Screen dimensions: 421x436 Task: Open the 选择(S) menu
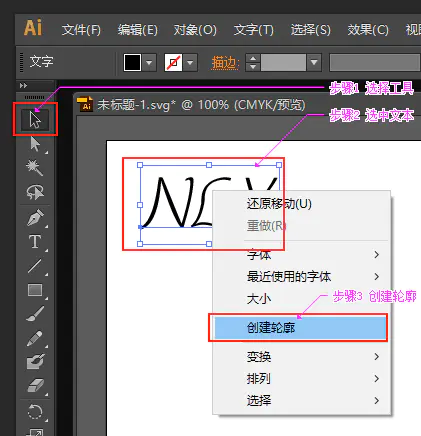coord(311,30)
